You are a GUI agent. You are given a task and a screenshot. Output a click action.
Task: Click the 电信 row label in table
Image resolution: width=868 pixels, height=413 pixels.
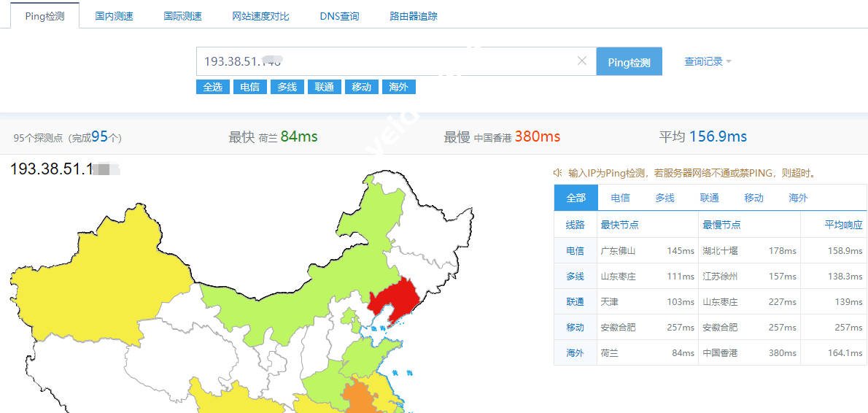pos(575,251)
